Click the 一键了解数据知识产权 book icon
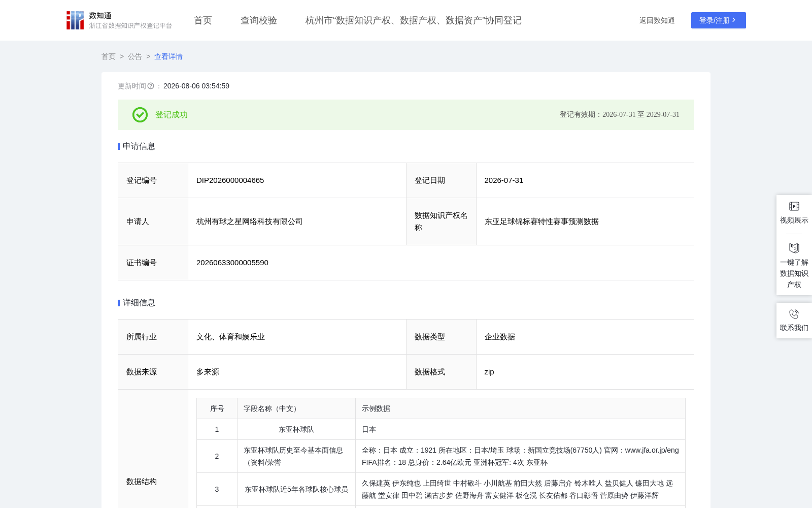812x508 pixels. pyautogui.click(x=794, y=248)
